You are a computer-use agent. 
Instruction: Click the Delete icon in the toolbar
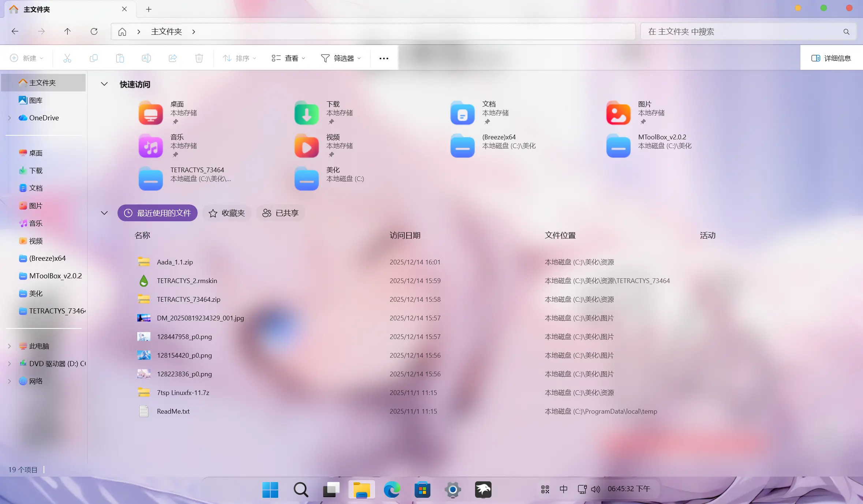pos(199,58)
